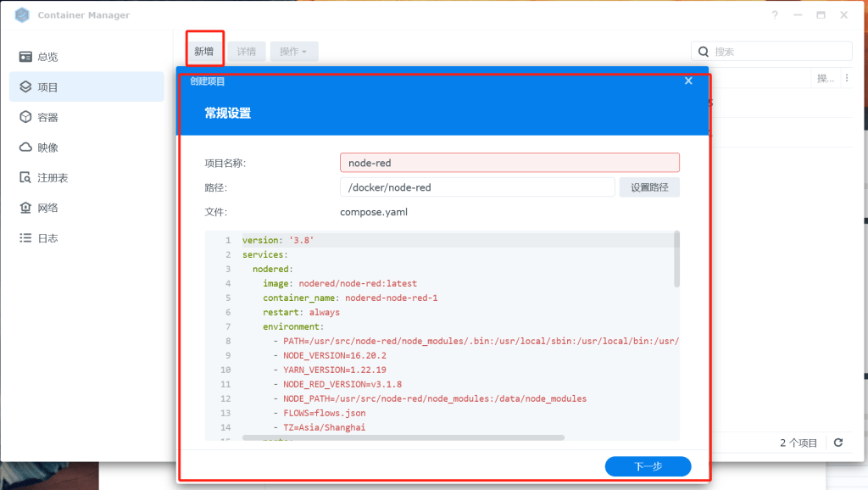Click the 项目 layers icon in sidebar

pos(25,87)
